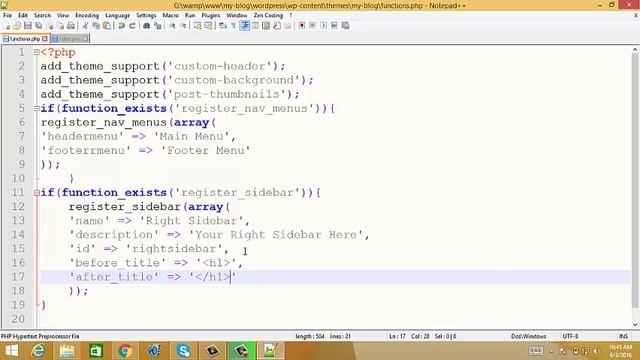Click the Redo toolbar icon
The image size is (640, 360).
click(132, 26)
